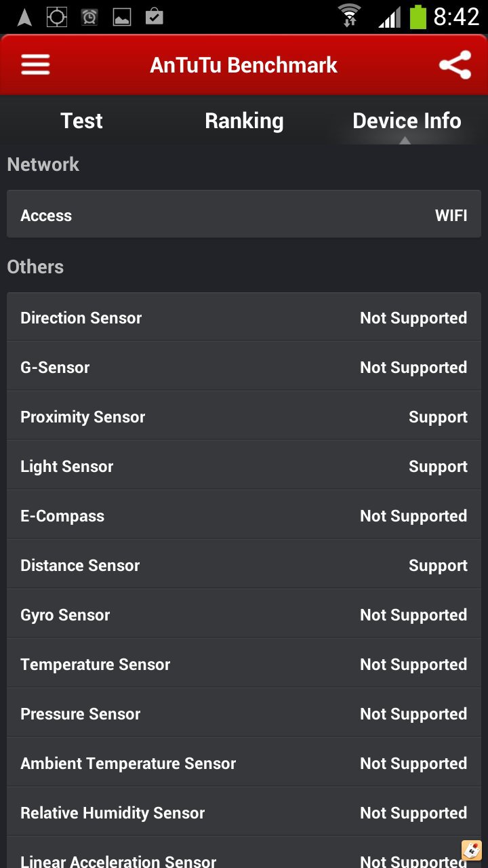Tap the Proximity Sensor row

tap(244, 416)
